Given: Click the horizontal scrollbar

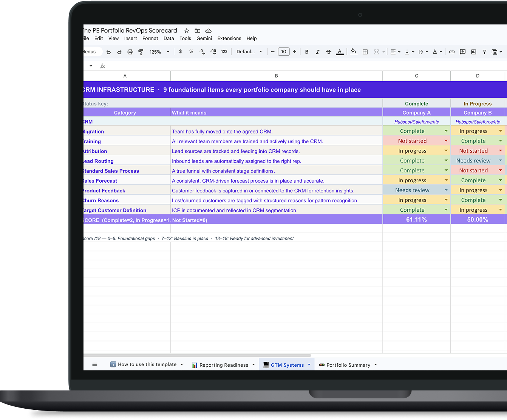Looking at the screenshot, I should click(197, 356).
